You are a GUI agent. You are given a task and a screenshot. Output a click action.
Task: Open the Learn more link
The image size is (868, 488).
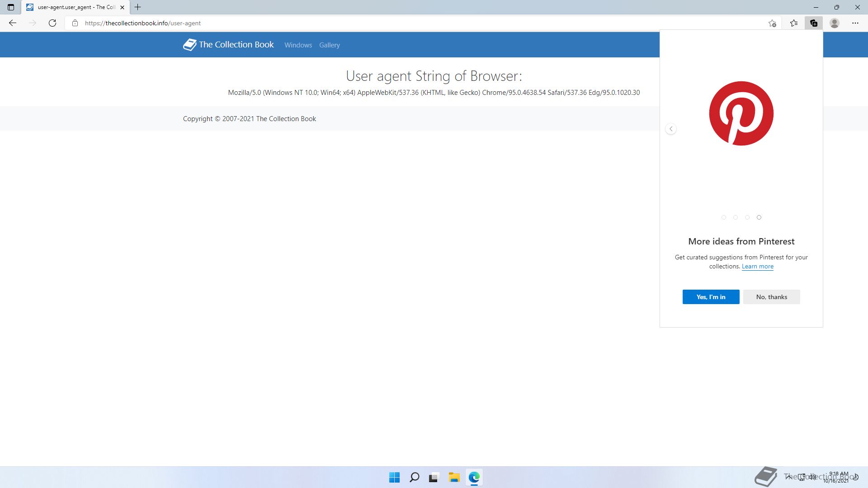coord(758,267)
